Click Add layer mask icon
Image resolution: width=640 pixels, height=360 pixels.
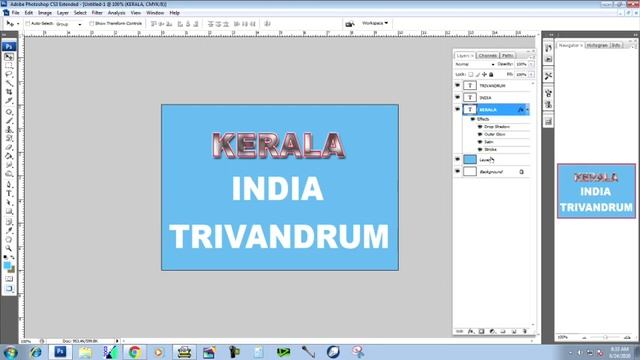(482, 331)
